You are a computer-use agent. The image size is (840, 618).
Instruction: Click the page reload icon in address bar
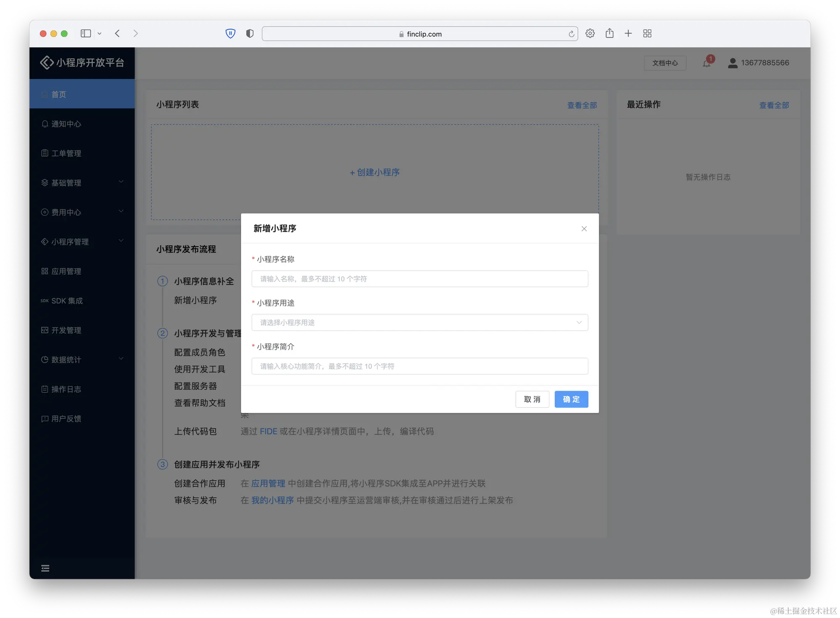coord(571,34)
